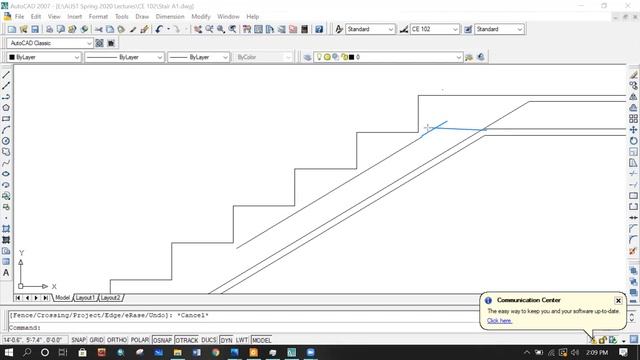Image resolution: width=640 pixels, height=360 pixels.
Task: Choose the Offset modify tool
Action: [633, 108]
